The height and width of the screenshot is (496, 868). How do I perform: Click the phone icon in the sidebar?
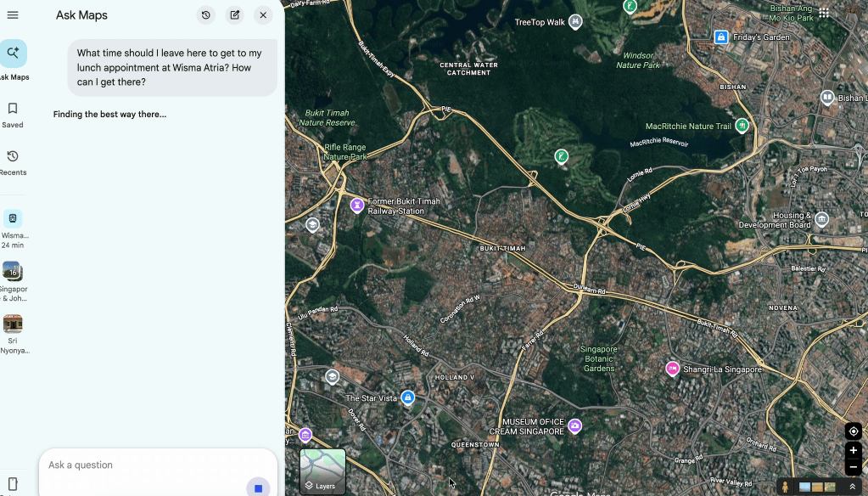point(13,484)
